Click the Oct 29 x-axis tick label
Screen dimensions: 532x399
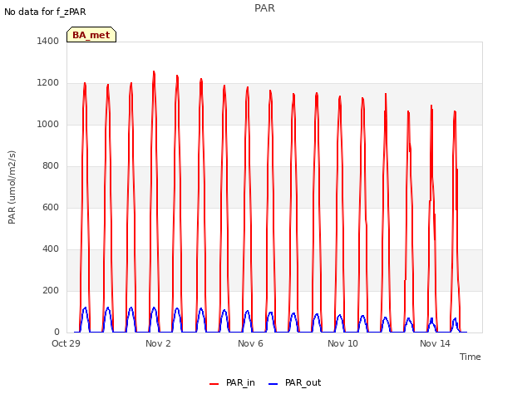pyautogui.click(x=66, y=343)
